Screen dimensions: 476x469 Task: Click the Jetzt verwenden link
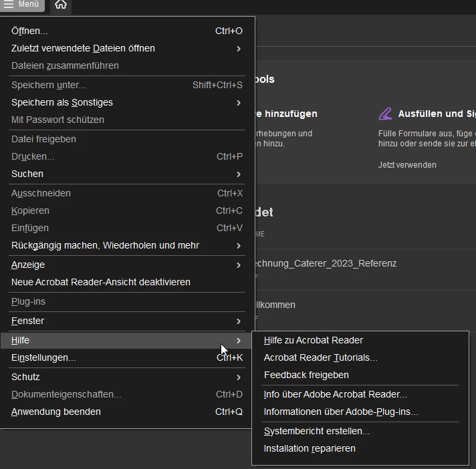click(407, 165)
